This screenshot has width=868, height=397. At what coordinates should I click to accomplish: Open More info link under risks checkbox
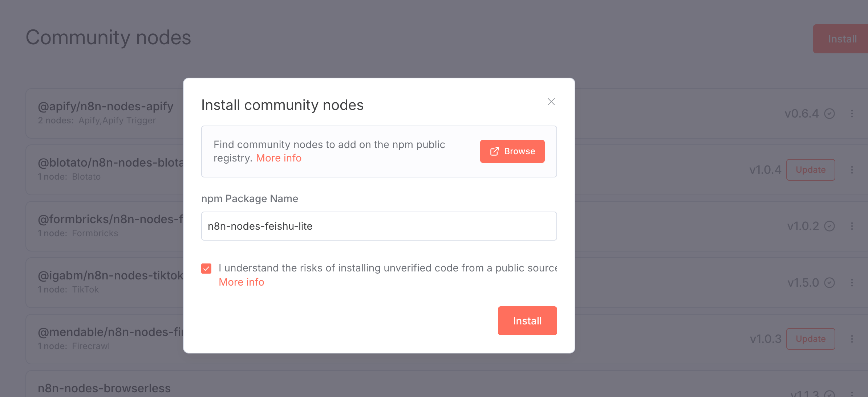pyautogui.click(x=242, y=282)
